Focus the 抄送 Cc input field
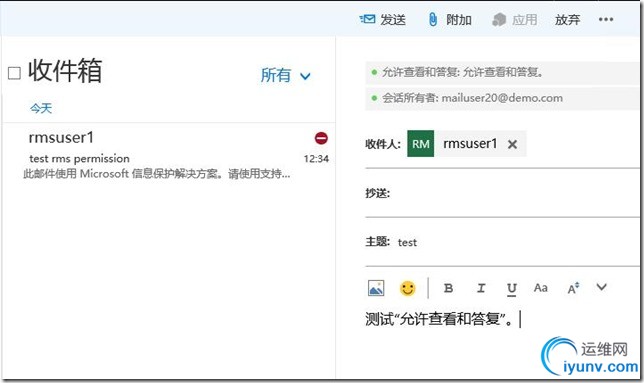 (x=515, y=193)
